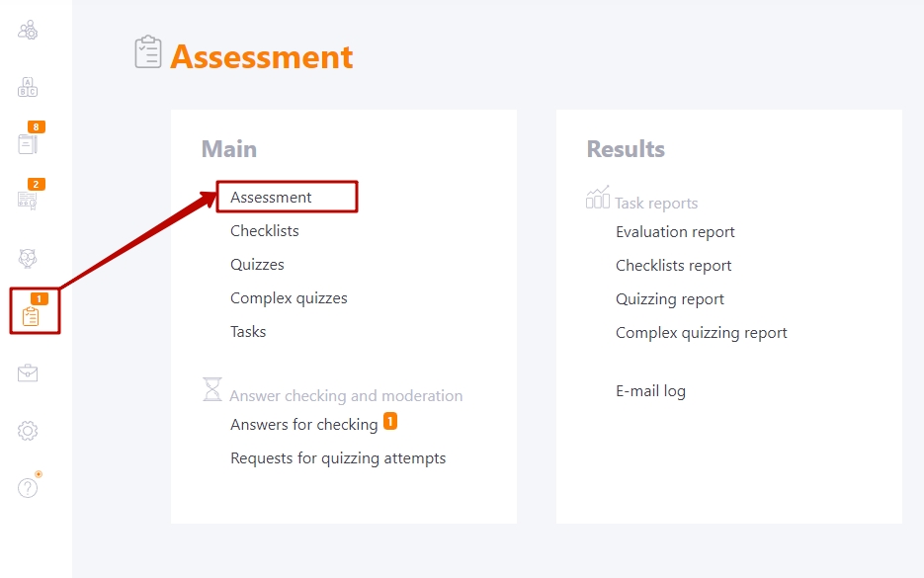Open Complex quizzes
The image size is (924, 578).
pyautogui.click(x=289, y=298)
